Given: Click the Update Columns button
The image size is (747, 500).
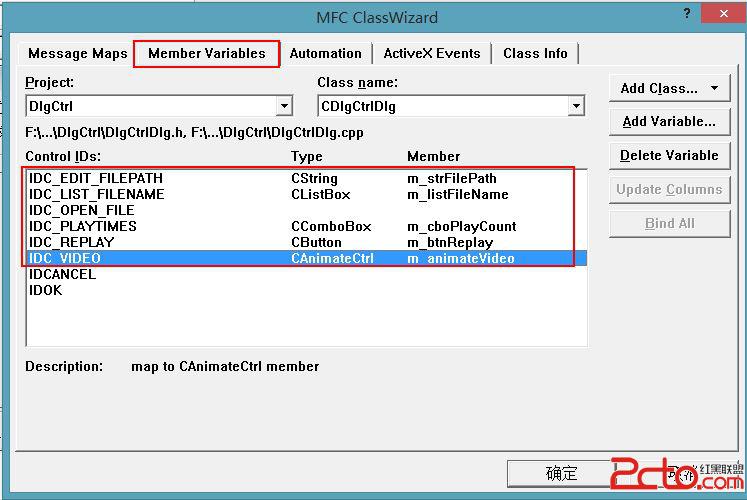Looking at the screenshot, I should (669, 190).
